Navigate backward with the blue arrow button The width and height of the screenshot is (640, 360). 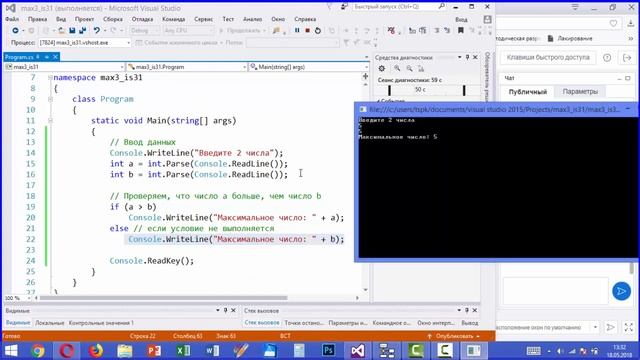pyautogui.click(x=15, y=31)
